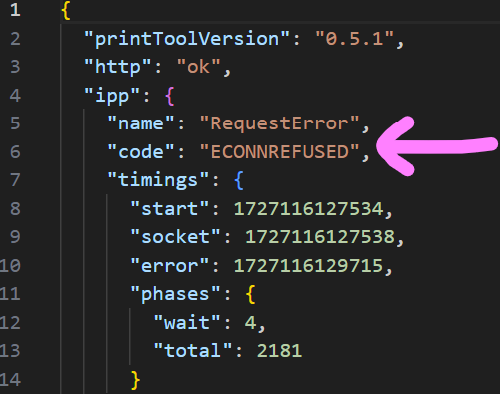Viewport: 500px width, 394px height.
Task: Place cursor on the "ipp" key
Action: pyautogui.click(x=112, y=97)
